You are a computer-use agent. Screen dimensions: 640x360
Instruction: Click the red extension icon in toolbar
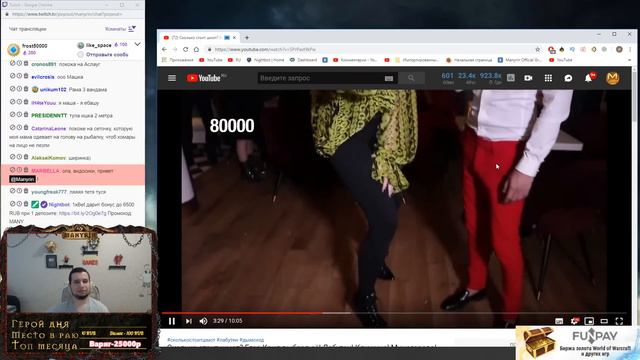(552, 50)
